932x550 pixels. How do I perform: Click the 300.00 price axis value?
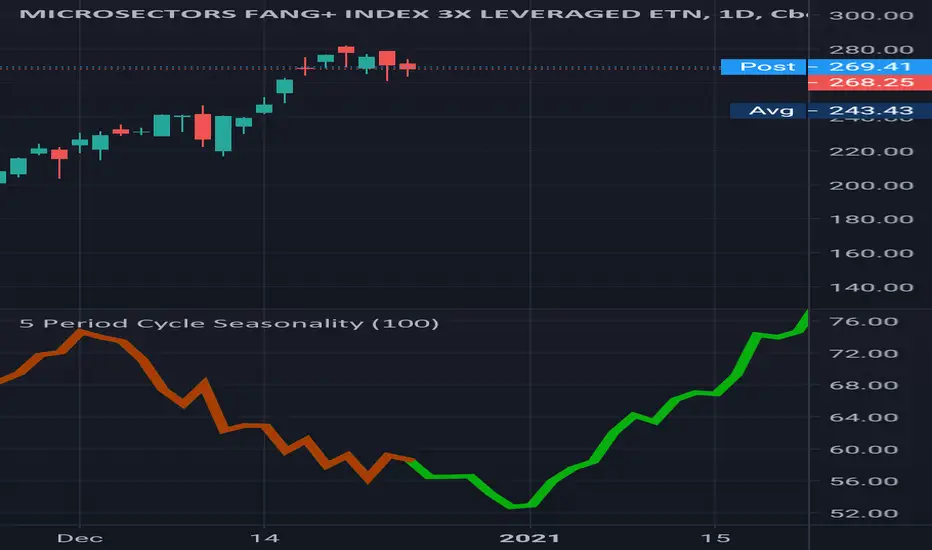click(x=871, y=15)
